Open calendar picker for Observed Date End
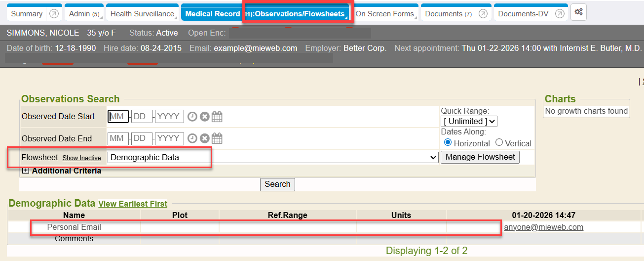 [217, 138]
